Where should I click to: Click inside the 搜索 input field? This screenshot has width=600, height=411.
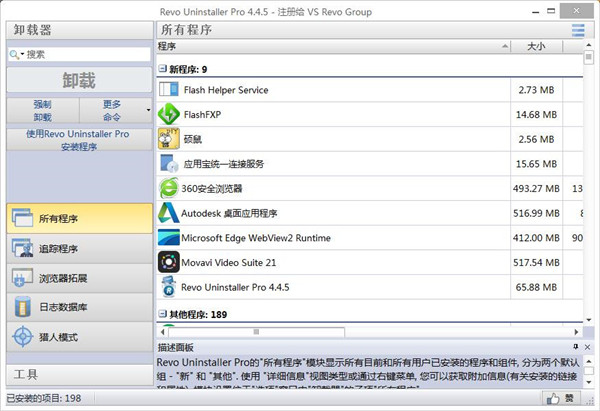click(x=85, y=55)
